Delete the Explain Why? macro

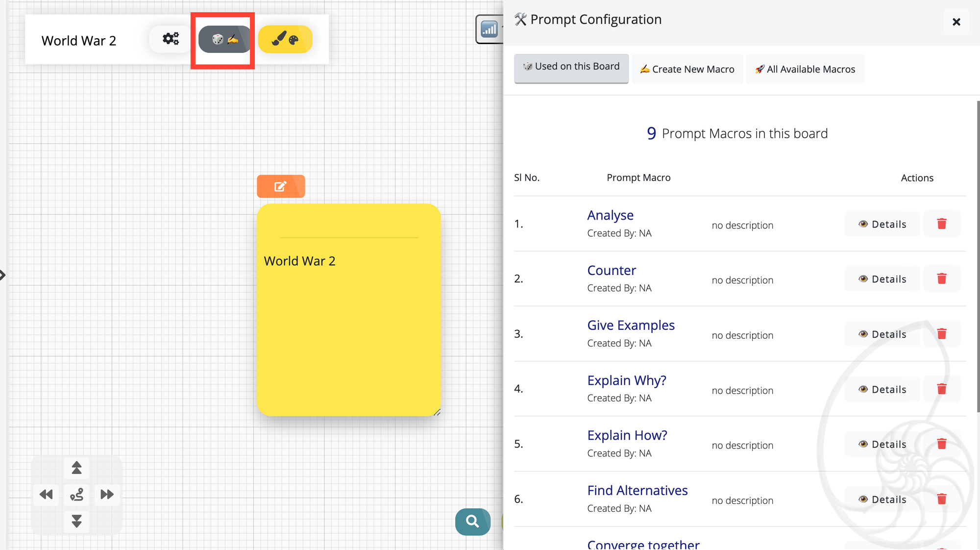point(942,389)
